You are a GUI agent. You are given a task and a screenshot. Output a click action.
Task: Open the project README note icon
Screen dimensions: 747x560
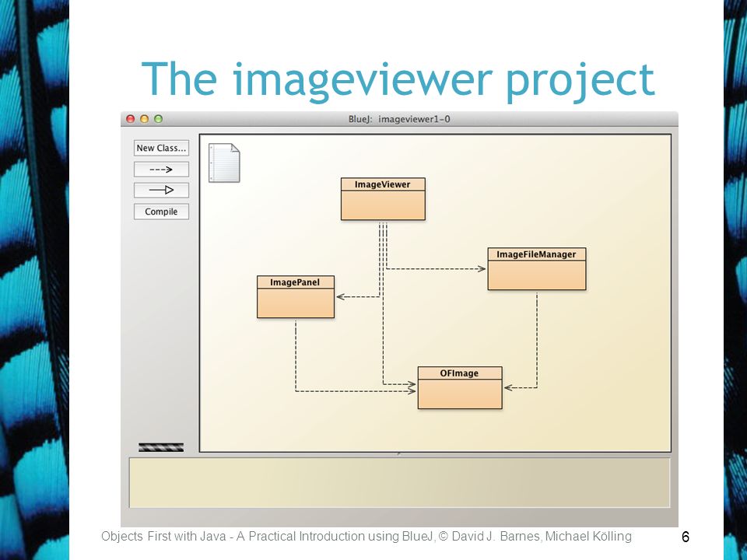[x=224, y=163]
